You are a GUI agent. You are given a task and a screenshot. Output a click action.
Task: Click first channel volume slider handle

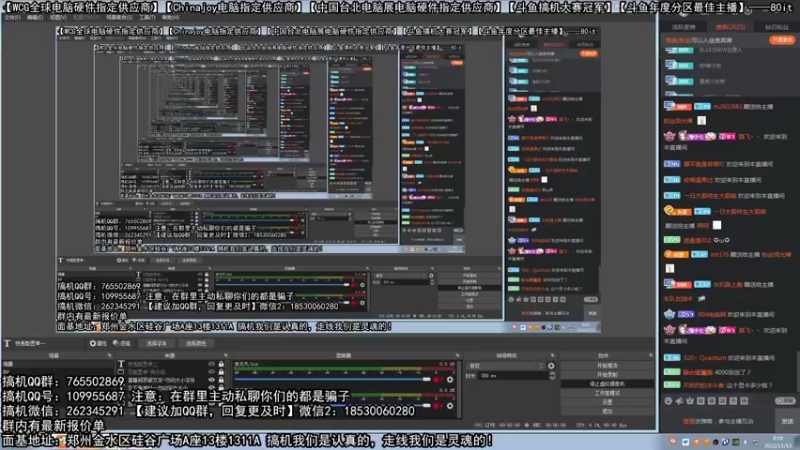click(x=427, y=380)
